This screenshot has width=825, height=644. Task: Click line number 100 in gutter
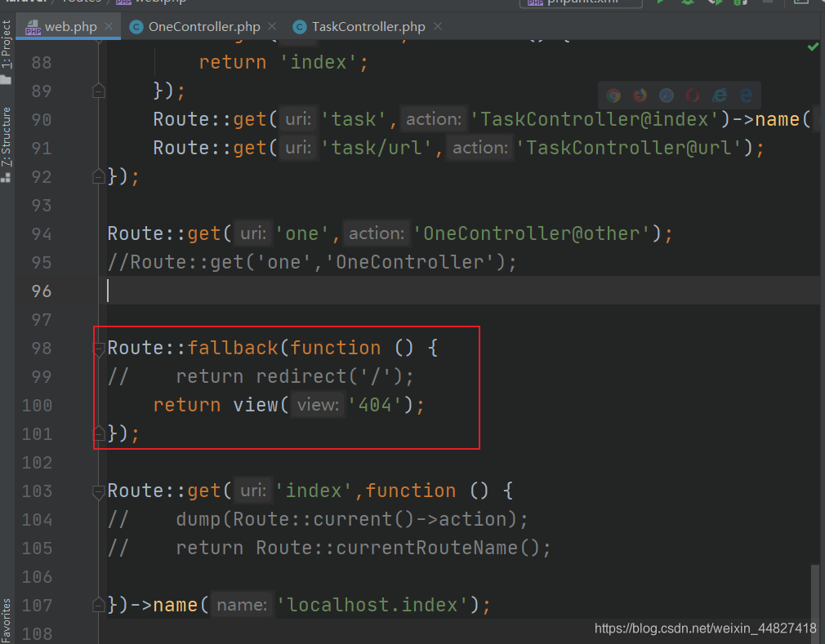pos(37,406)
